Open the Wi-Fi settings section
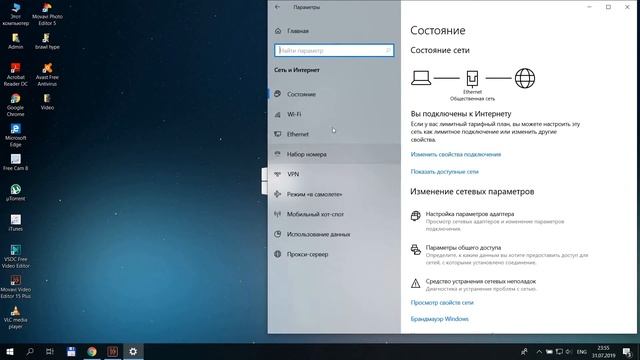This screenshot has width=640, height=360. point(334,114)
